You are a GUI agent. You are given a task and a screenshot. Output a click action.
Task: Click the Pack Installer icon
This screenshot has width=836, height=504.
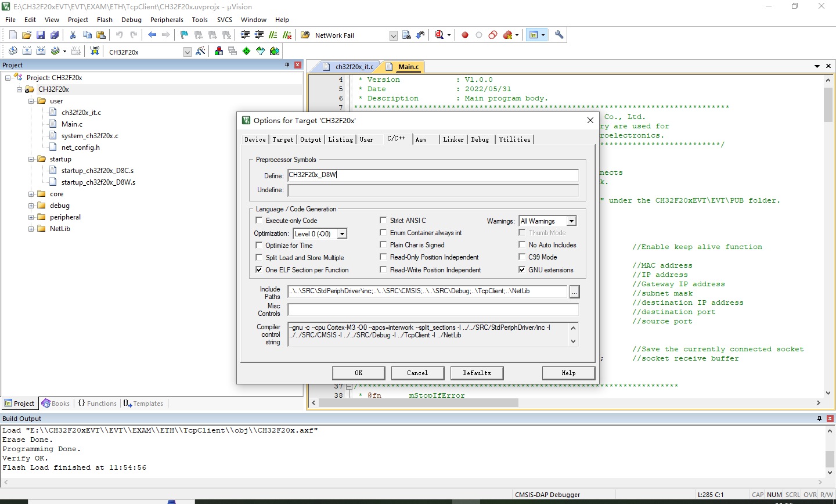point(275,51)
